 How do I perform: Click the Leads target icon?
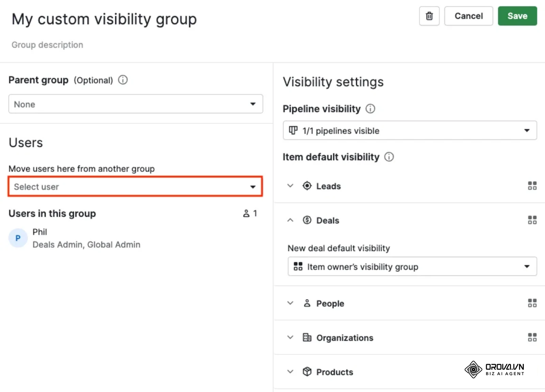(307, 186)
